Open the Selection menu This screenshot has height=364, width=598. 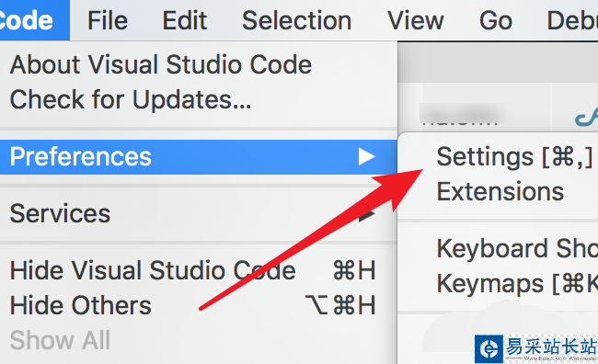pyautogui.click(x=296, y=20)
